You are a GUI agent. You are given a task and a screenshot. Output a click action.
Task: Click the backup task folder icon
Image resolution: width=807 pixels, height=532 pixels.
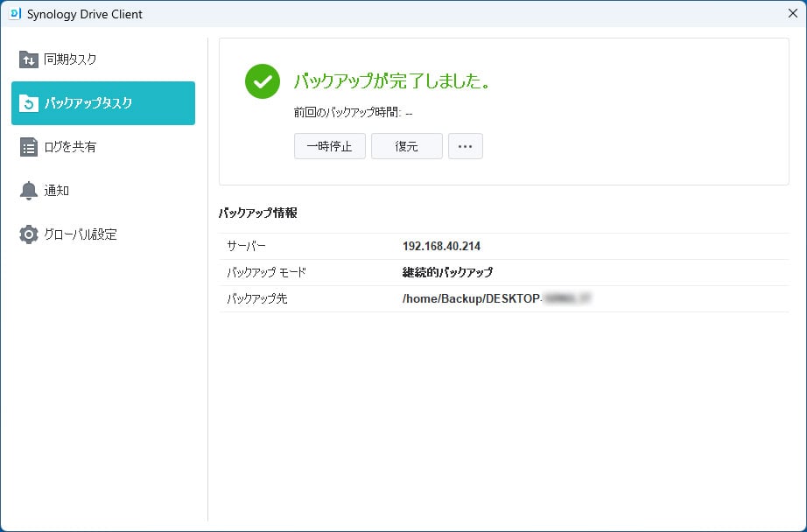(29, 103)
